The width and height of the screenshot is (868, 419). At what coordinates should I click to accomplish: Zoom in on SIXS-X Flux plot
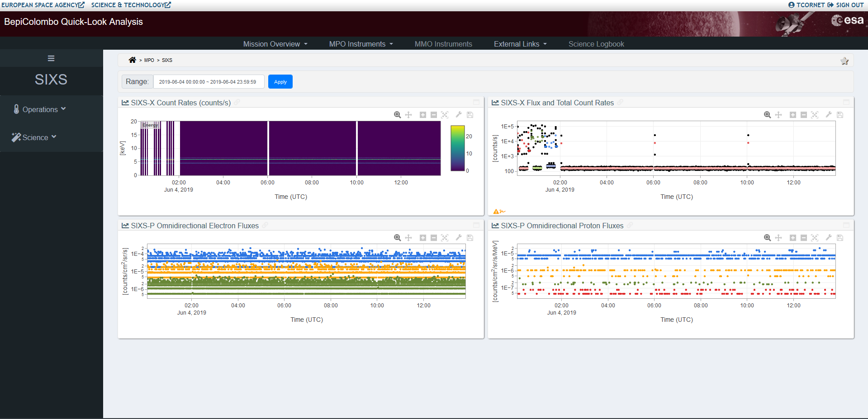click(x=793, y=115)
